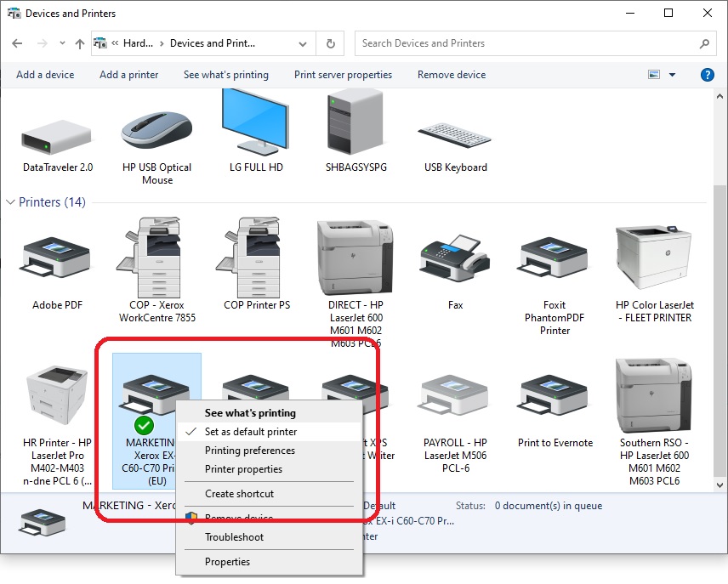Click the search magnifier icon
This screenshot has height=584, width=728.
point(704,43)
